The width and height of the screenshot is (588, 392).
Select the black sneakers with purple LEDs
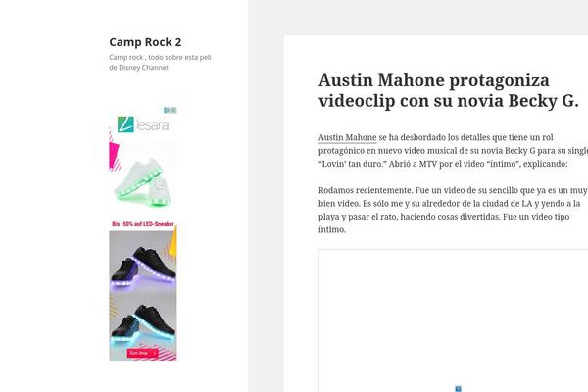143,269
